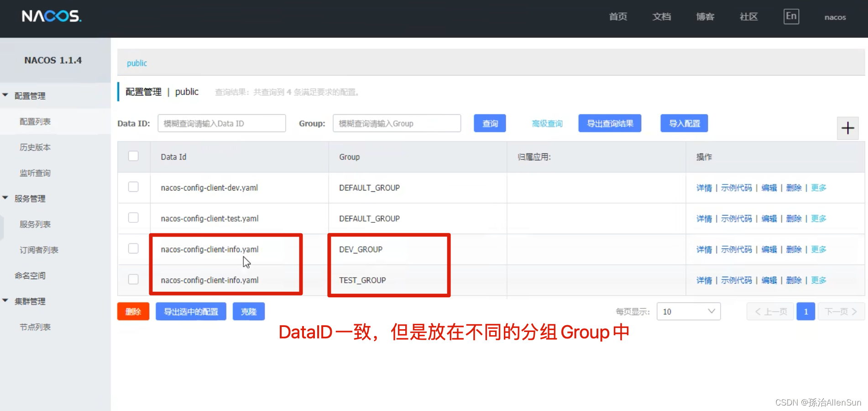Click the red 删除 batch delete button
868x411 pixels.
coord(133,311)
